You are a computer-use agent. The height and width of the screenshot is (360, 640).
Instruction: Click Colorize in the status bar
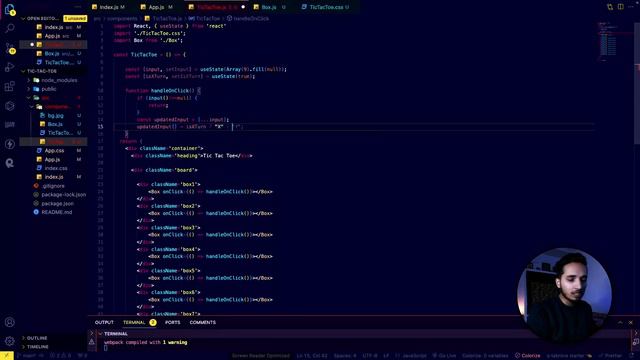[528, 356]
